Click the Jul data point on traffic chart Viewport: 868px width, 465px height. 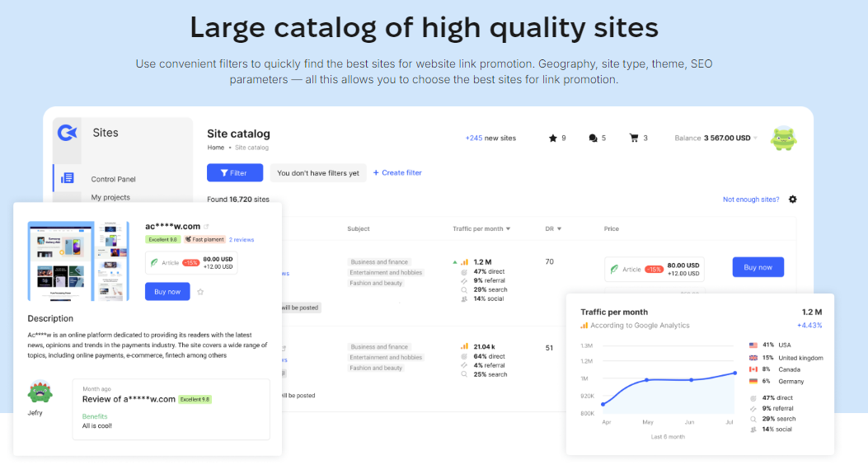tap(735, 373)
